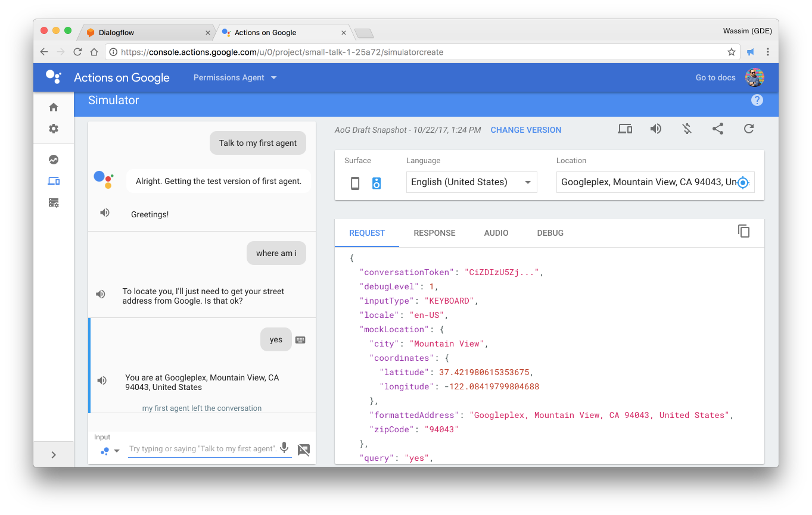Collapse the left panel with the chevron
This screenshot has width=812, height=515.
pyautogui.click(x=53, y=454)
